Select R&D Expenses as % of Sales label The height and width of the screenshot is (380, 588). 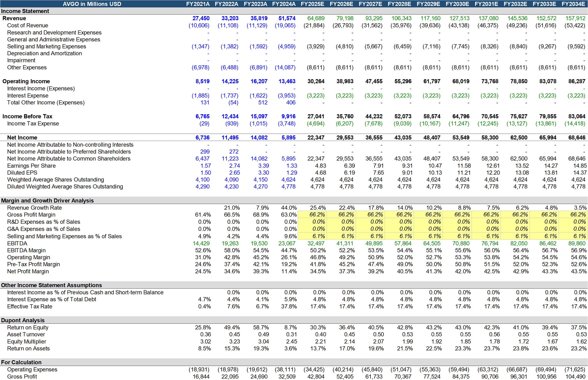coord(44,222)
